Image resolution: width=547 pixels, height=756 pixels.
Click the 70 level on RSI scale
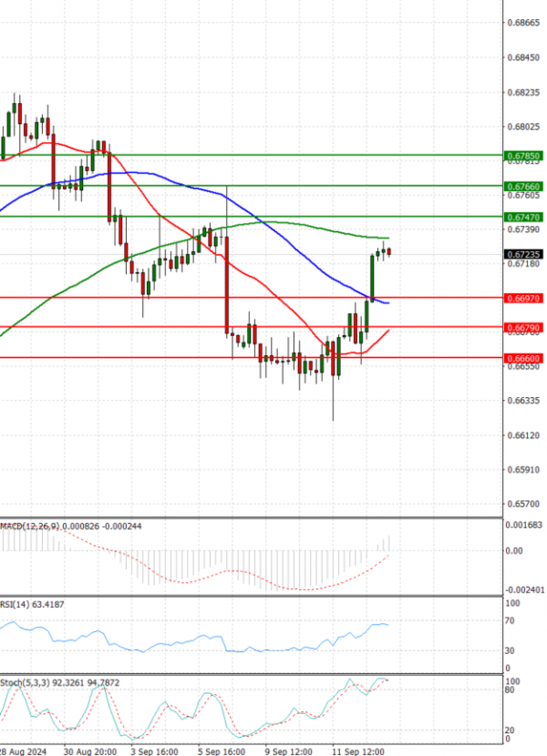point(510,621)
